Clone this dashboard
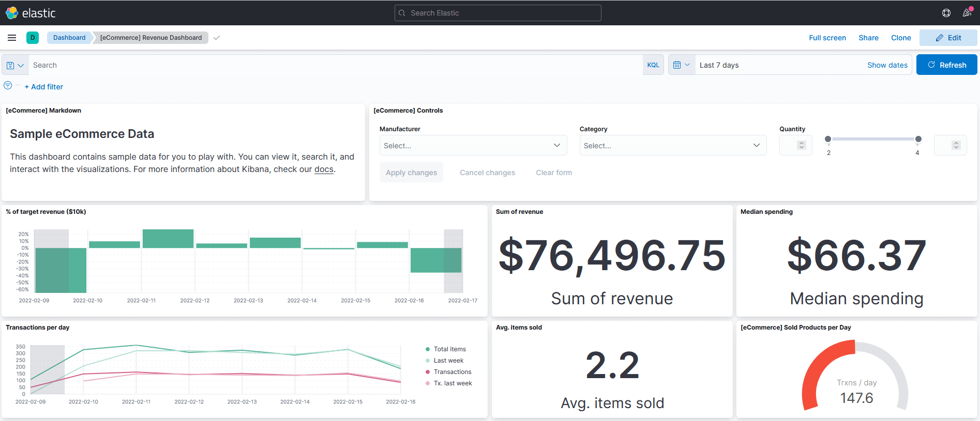 901,38
